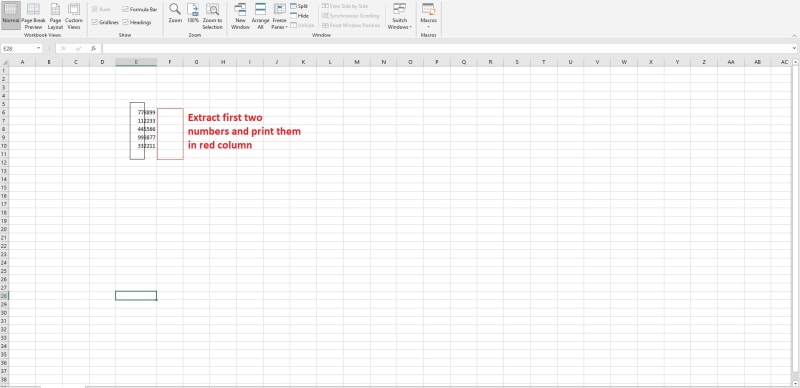Open the Name Box dropdown arrow

[x=38, y=48]
